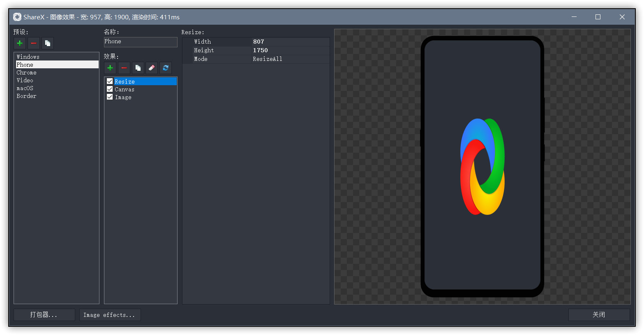Click the 关闭 close button
Viewport: 644px width, 335px height.
coord(599,315)
